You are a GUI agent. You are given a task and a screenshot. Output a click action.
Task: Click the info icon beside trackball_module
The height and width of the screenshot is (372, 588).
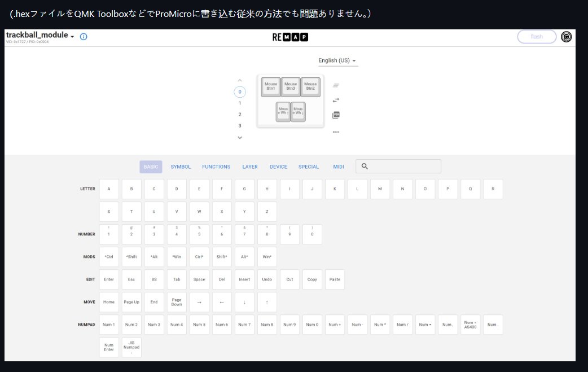(x=84, y=36)
